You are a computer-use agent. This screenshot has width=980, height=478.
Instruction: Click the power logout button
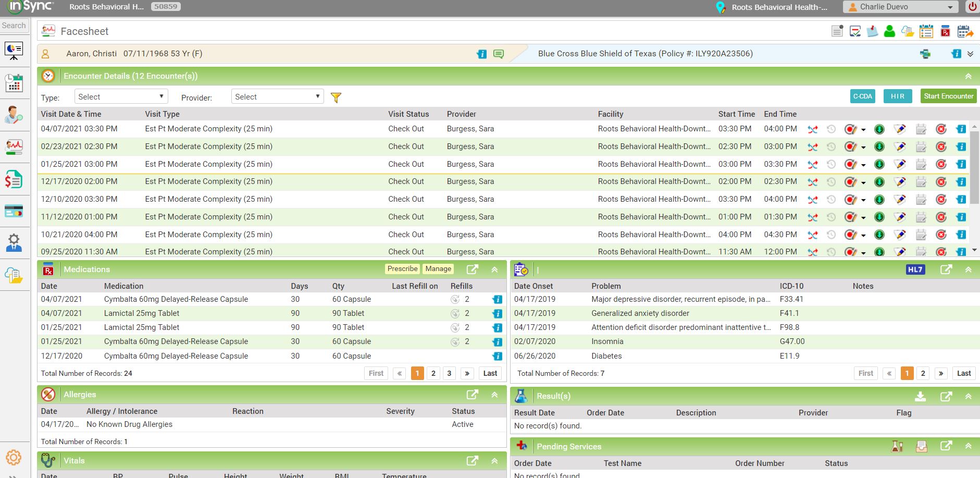pos(973,7)
